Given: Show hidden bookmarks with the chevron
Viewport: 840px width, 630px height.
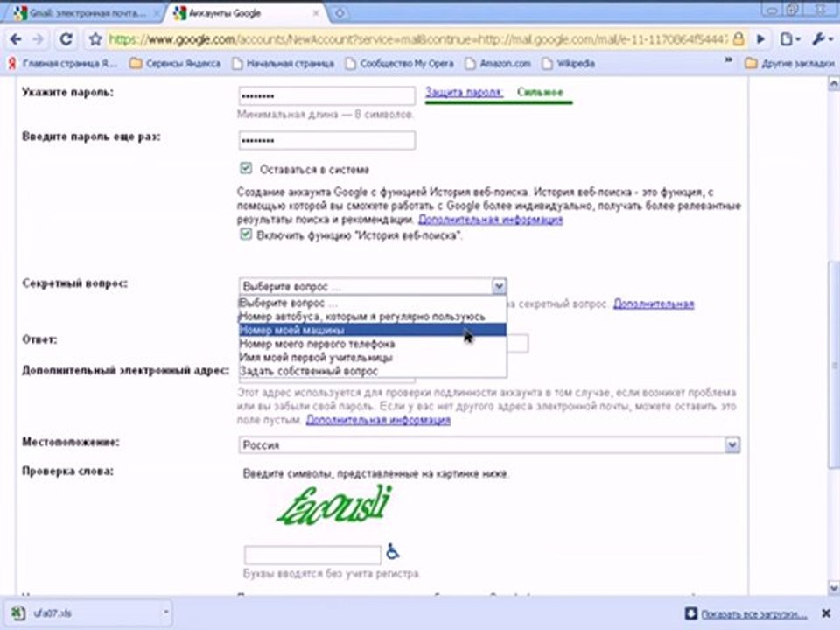Looking at the screenshot, I should (729, 60).
